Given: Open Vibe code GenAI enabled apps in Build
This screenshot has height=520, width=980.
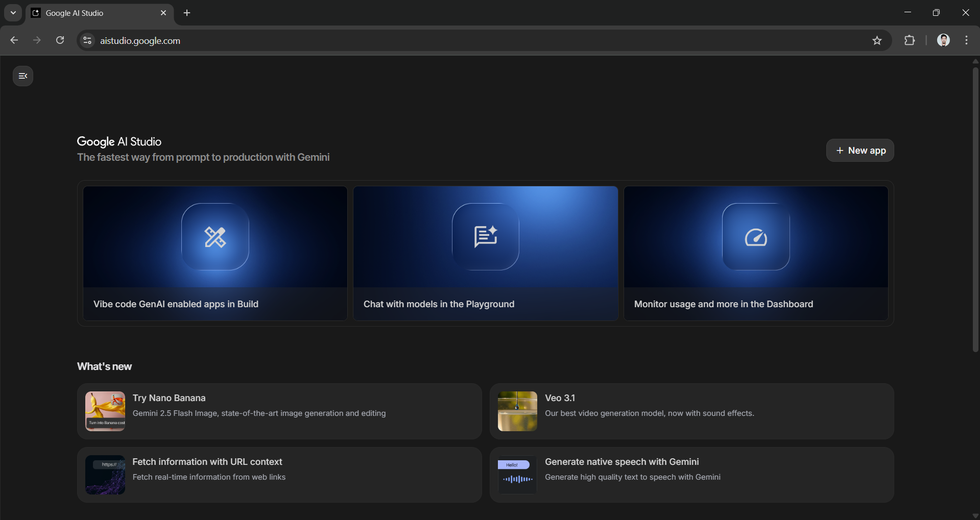Looking at the screenshot, I should pyautogui.click(x=176, y=304).
